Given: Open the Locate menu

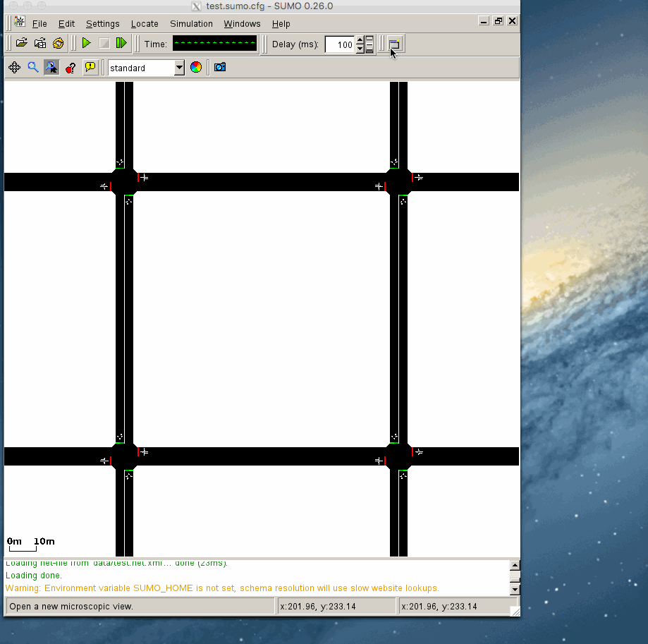Looking at the screenshot, I should point(144,23).
